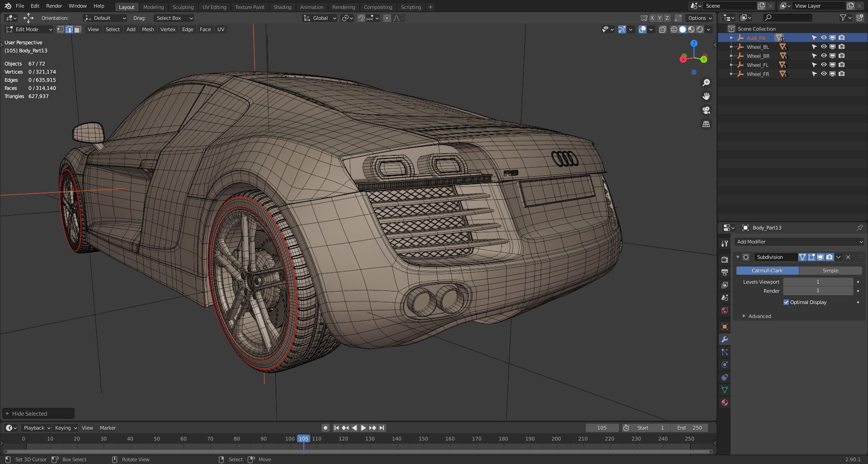Open the World properties tab
The height and width of the screenshot is (464, 868).
pyautogui.click(x=725, y=310)
